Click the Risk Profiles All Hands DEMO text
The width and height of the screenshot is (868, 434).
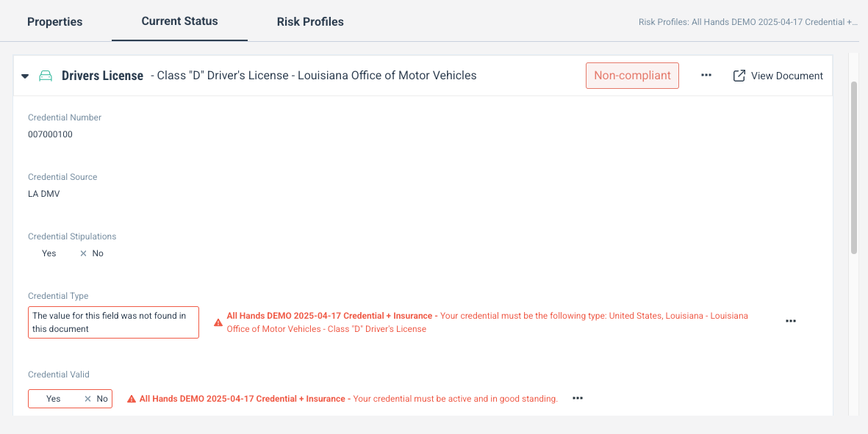tap(748, 22)
